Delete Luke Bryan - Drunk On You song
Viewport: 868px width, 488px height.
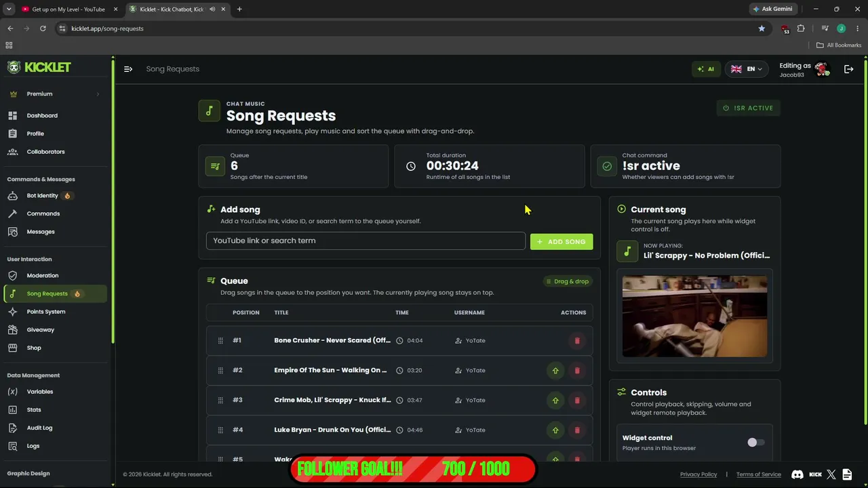(x=577, y=430)
